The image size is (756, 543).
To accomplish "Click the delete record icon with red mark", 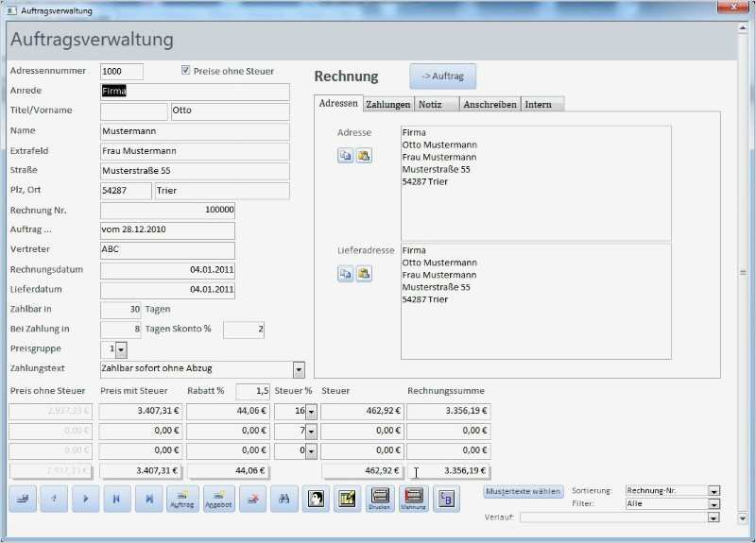I will (x=252, y=499).
